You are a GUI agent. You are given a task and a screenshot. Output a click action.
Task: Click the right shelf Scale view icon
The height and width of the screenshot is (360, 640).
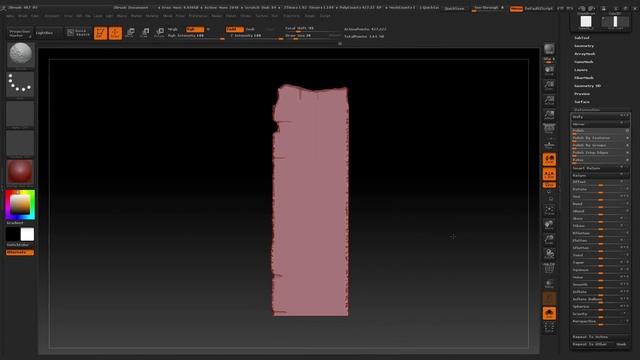pos(549,240)
